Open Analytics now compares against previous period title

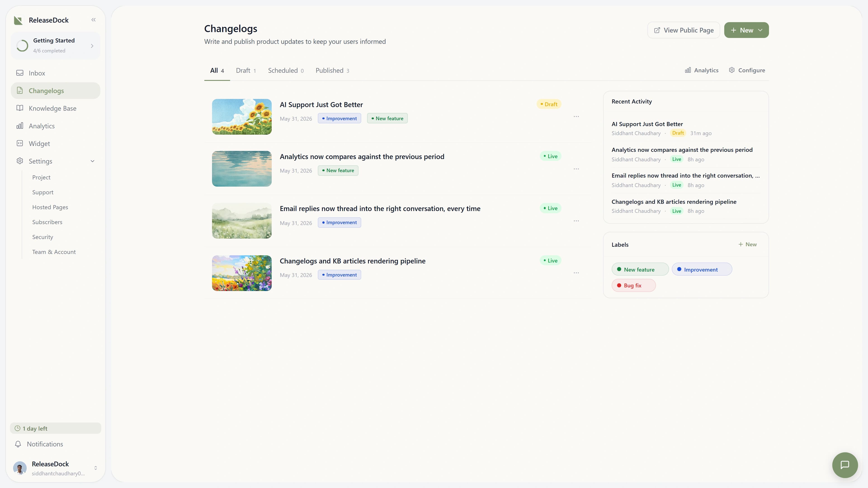(362, 157)
